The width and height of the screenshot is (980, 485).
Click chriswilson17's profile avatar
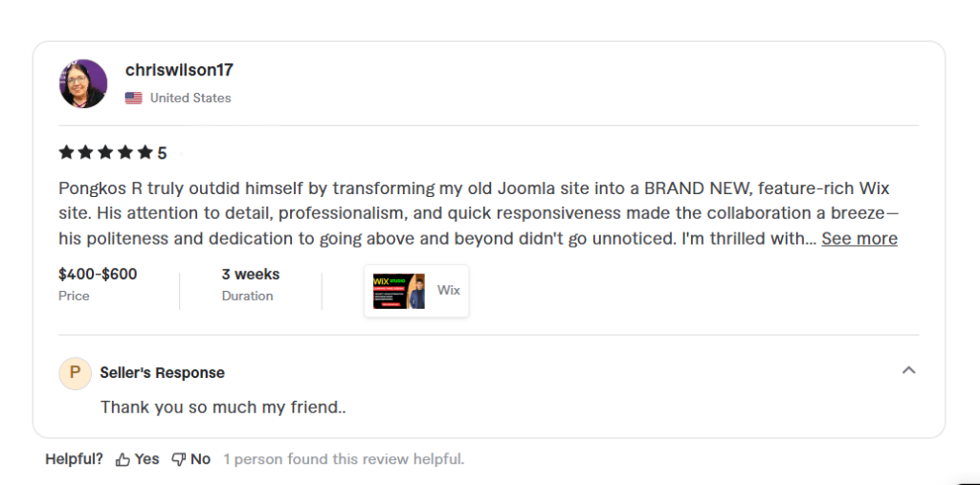tap(83, 83)
